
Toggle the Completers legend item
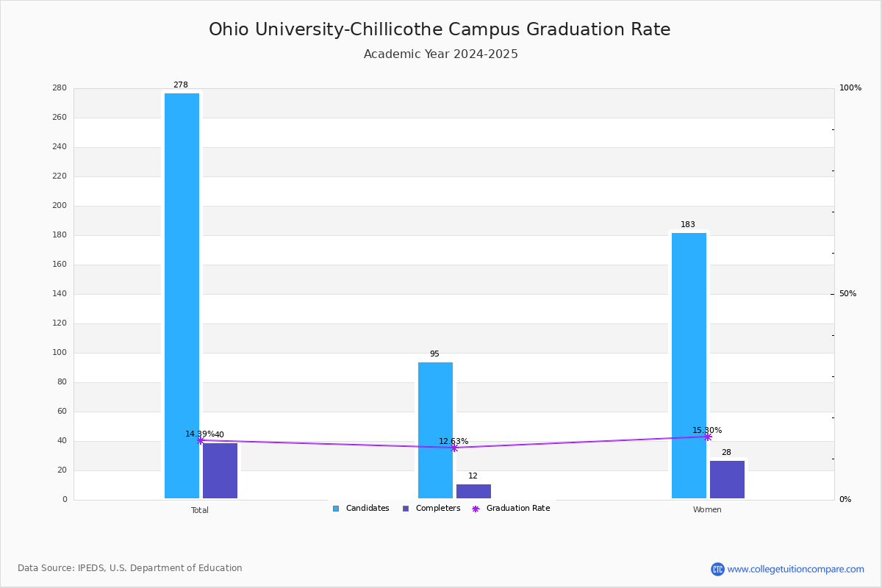(431, 509)
